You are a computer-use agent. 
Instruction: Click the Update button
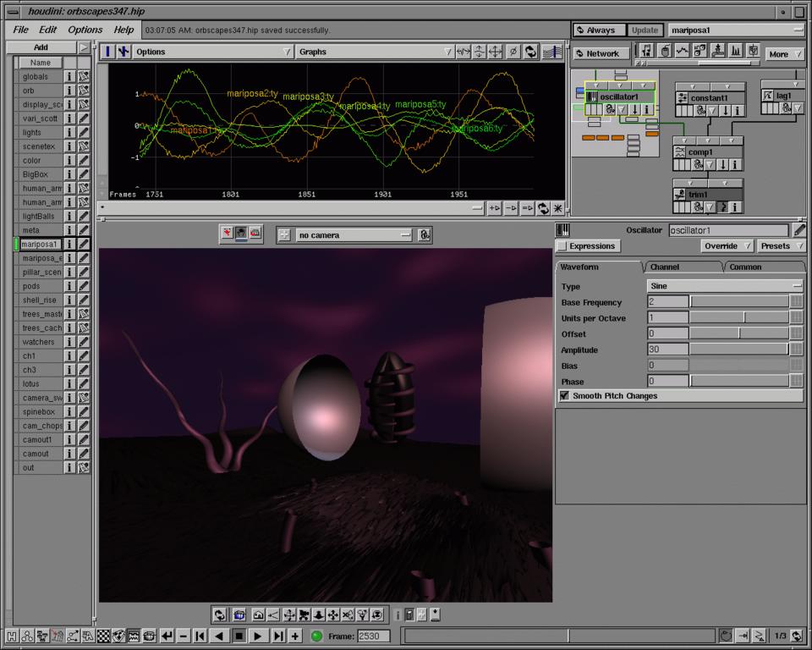click(x=645, y=30)
